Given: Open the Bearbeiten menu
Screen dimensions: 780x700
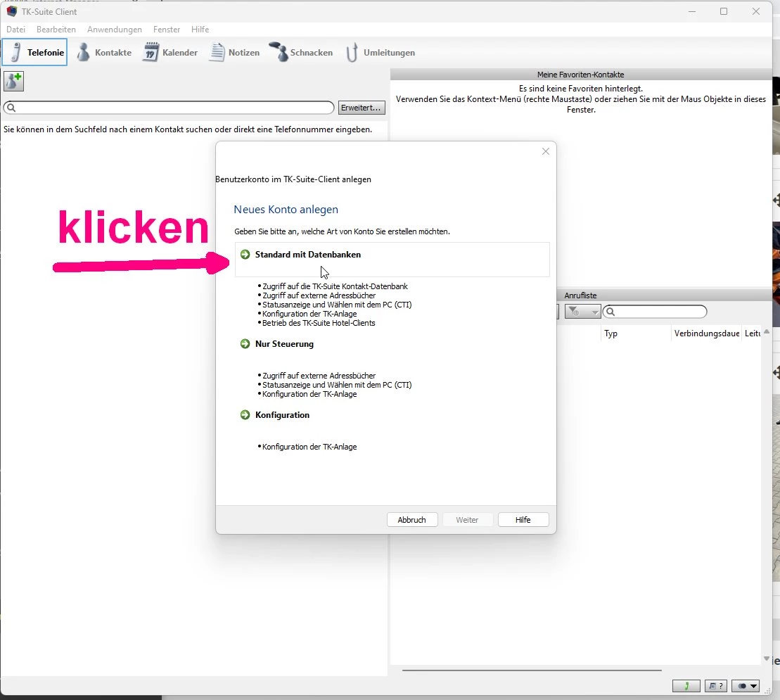Looking at the screenshot, I should click(x=56, y=30).
